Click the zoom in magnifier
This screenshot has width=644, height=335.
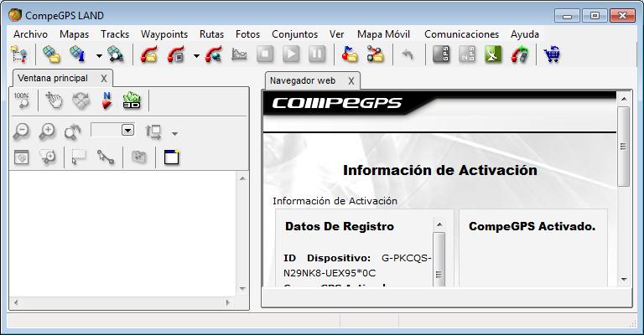pos(48,131)
